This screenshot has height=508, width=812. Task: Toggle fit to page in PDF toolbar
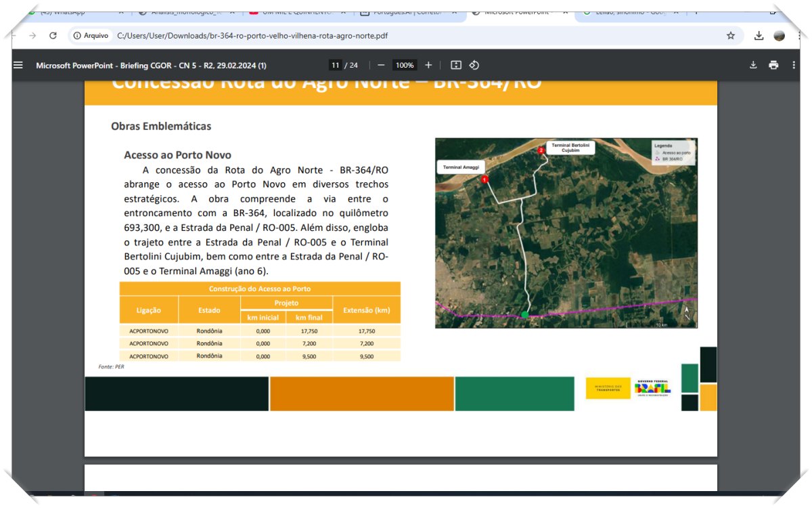(x=456, y=65)
